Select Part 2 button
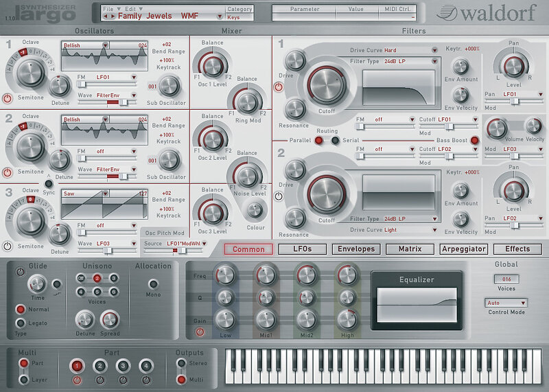The height and width of the screenshot is (392, 549). tap(100, 365)
